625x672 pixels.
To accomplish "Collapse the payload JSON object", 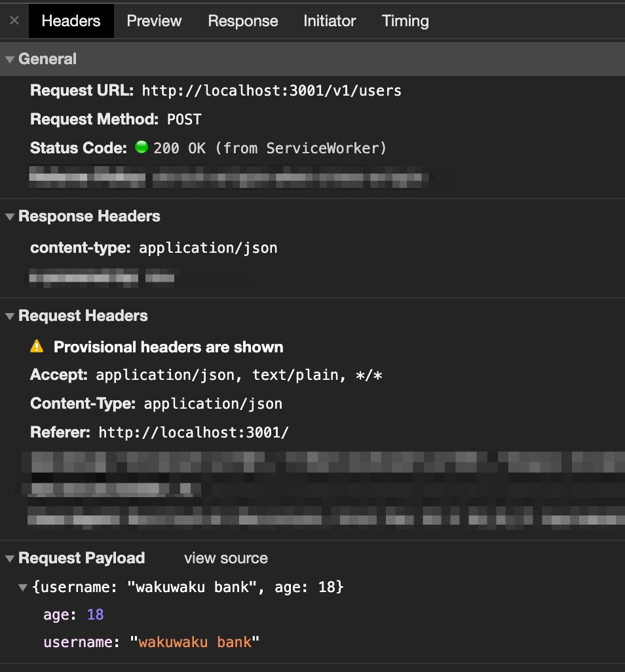I will click(23, 587).
